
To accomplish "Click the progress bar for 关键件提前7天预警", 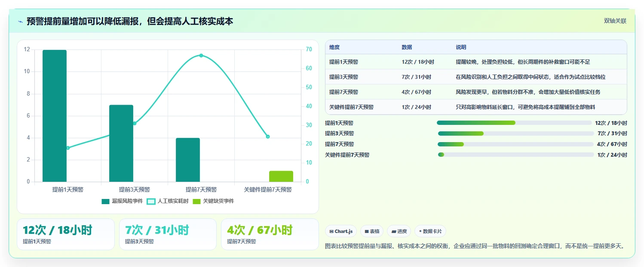I will pos(516,155).
